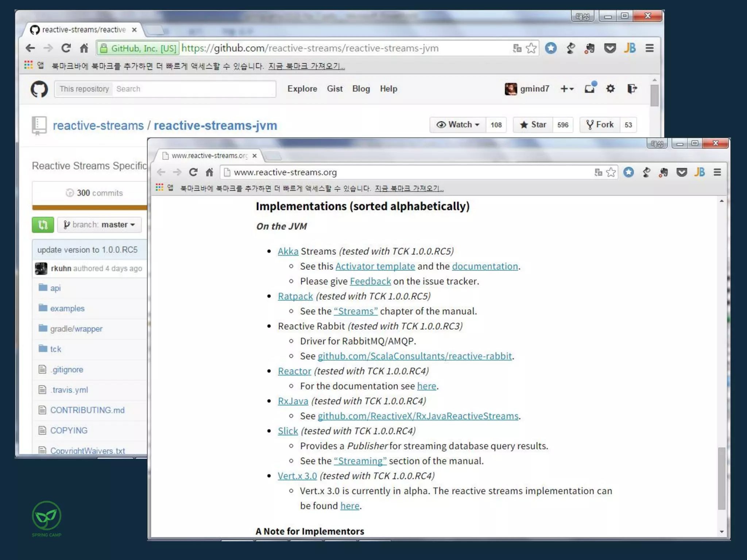This screenshot has width=747, height=560.
Task: Star the reactive-streams-jvm repository
Action: (533, 125)
